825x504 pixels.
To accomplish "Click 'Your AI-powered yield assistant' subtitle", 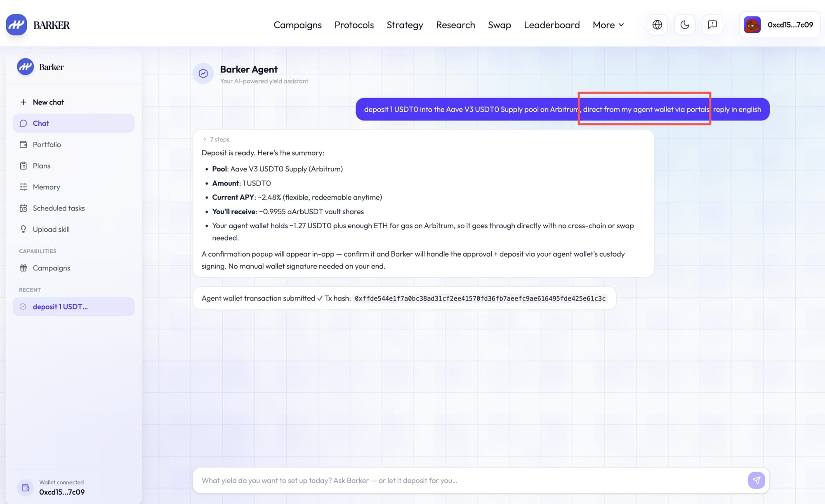I will 264,81.
